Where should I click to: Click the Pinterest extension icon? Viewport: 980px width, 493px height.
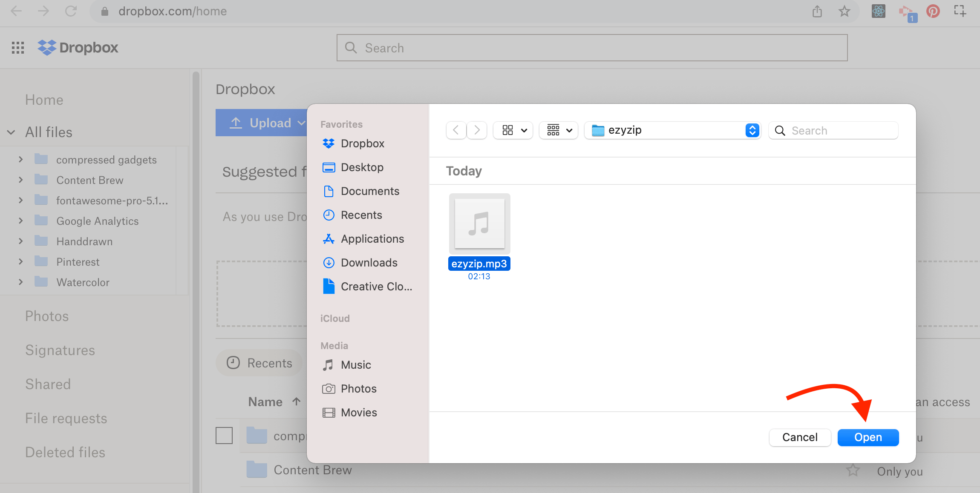pyautogui.click(x=933, y=11)
